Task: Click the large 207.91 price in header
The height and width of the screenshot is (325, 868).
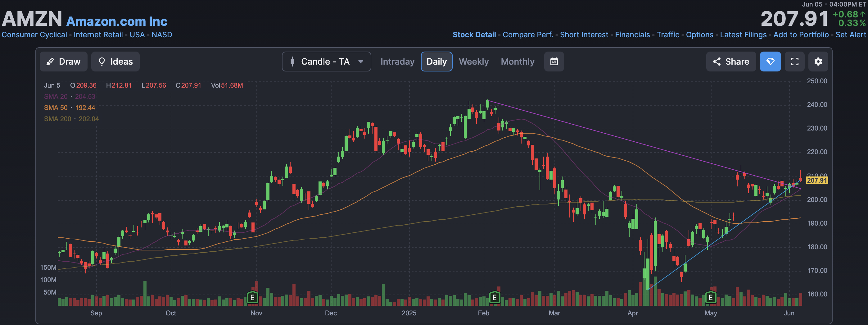Action: (794, 19)
